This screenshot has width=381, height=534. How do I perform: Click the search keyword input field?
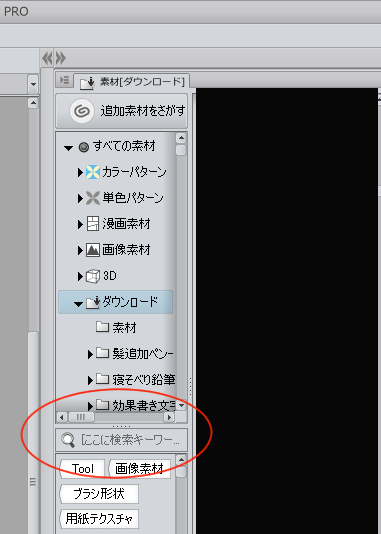(122, 440)
